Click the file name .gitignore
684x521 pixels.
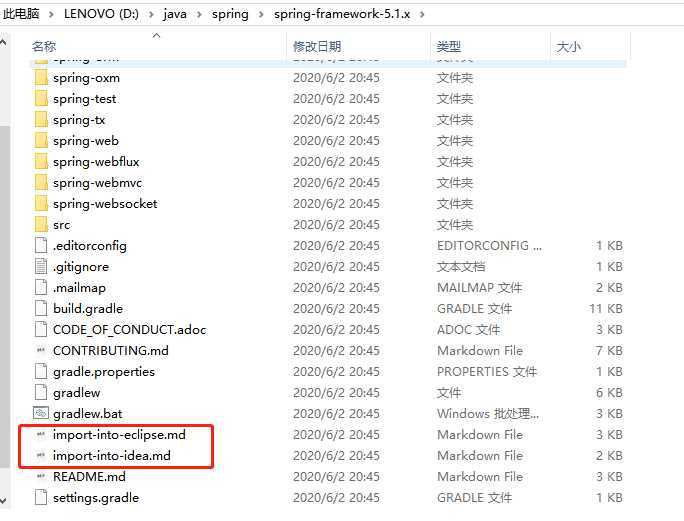pyautogui.click(x=81, y=267)
